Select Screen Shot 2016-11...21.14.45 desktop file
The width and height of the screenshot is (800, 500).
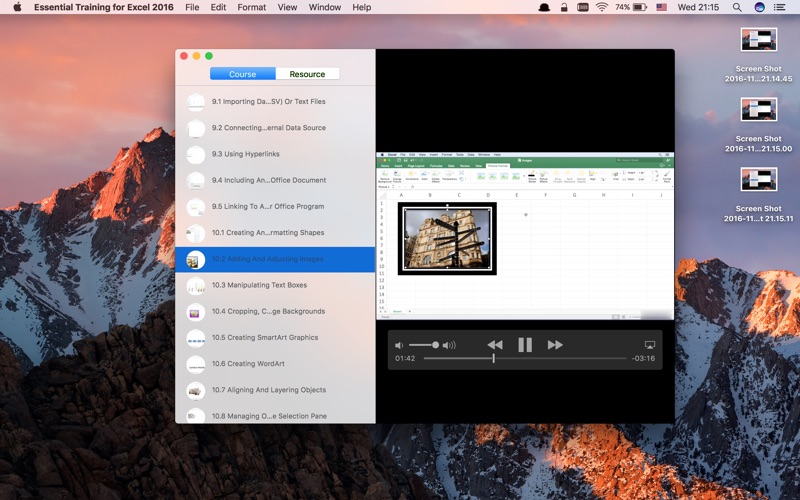coord(759,55)
